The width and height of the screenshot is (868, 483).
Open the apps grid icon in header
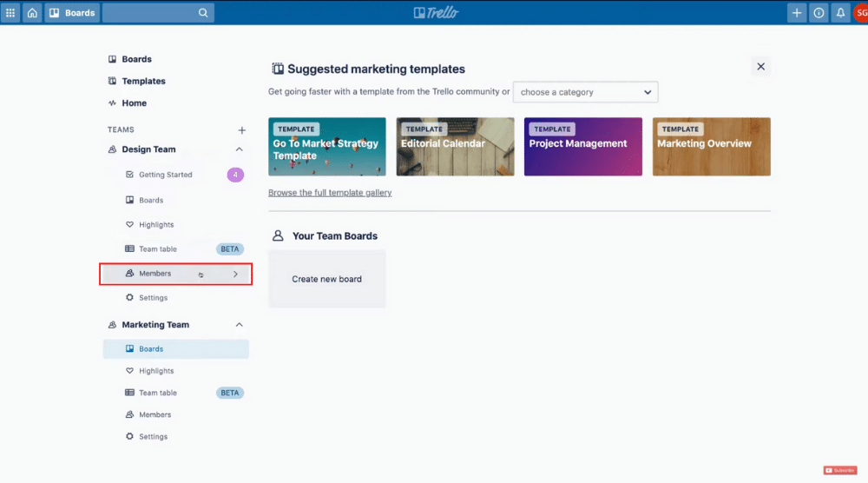point(10,13)
